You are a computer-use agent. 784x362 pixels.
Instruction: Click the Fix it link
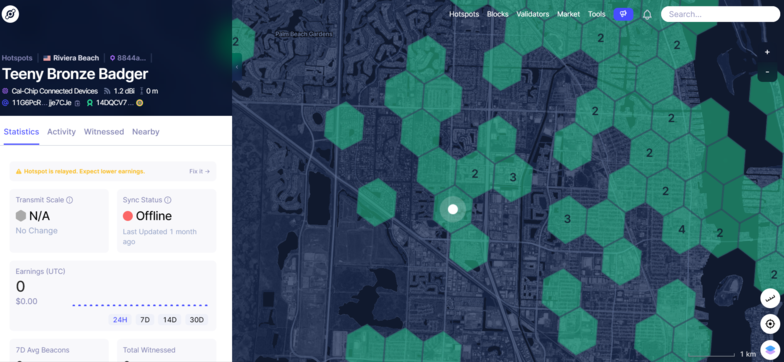199,171
